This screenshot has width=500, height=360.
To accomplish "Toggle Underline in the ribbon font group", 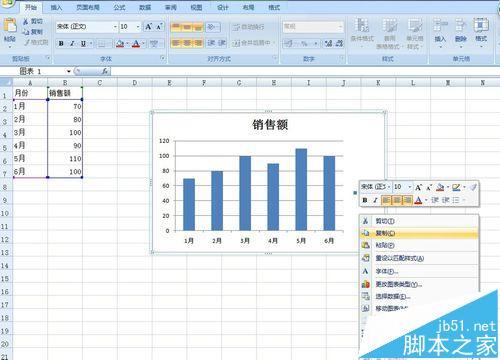I will [83, 44].
